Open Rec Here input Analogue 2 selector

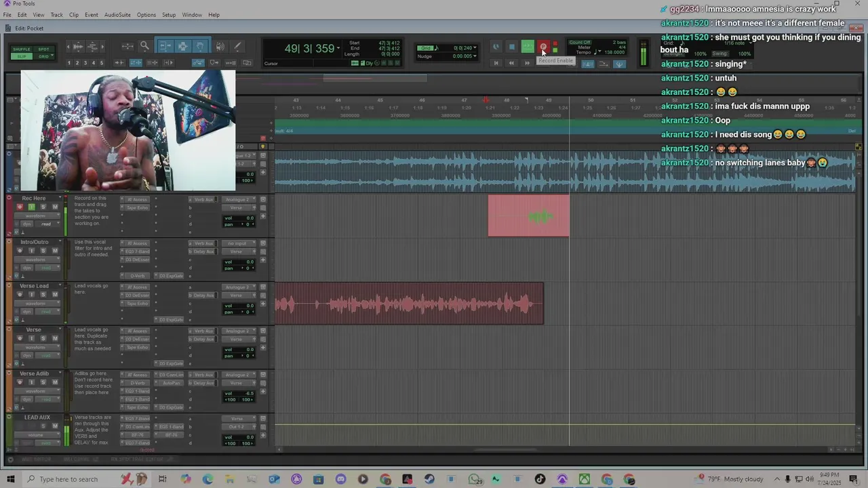[239, 199]
